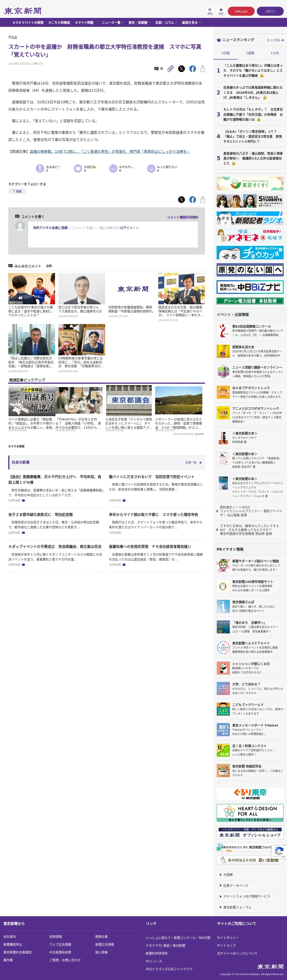Switch to the 1週間 ranking tab
Image resolution: width=287 pixels, height=980 pixels.
[250, 53]
